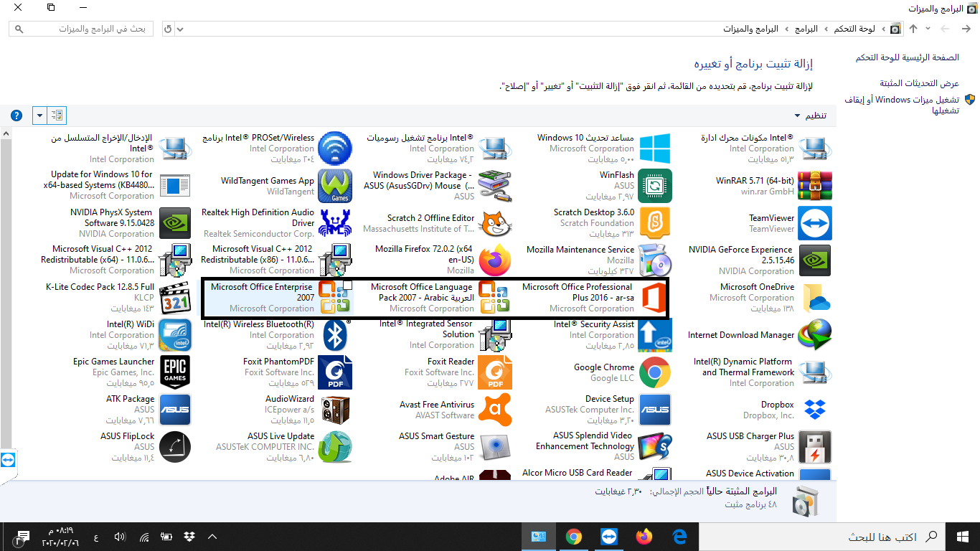Show hidden system tray icons chevron
This screenshot has height=551, width=980.
tap(212, 537)
